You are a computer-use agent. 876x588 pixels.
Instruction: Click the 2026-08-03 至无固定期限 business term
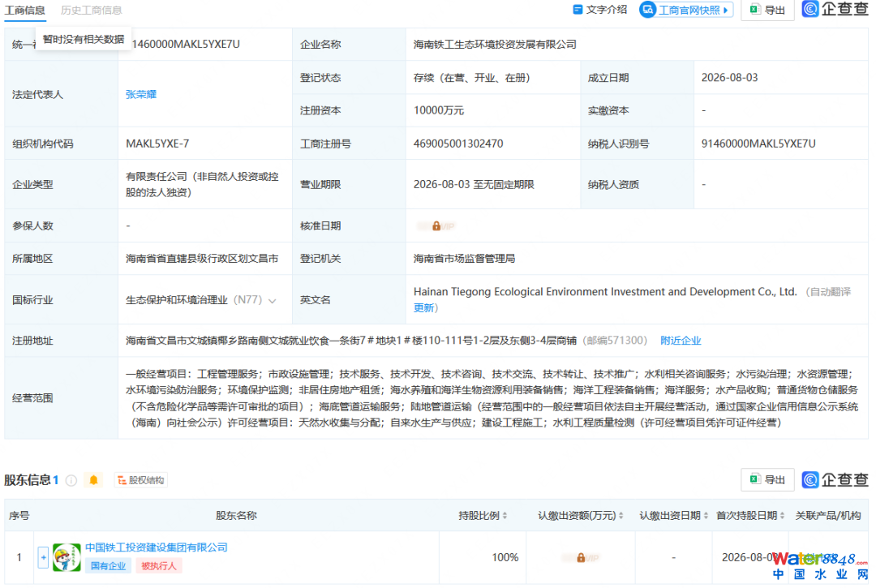click(x=474, y=185)
